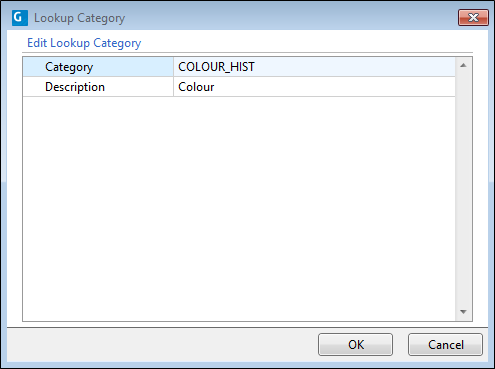This screenshot has height=369, width=495.
Task: Click the blank space right of Colour text
Action: point(335,87)
